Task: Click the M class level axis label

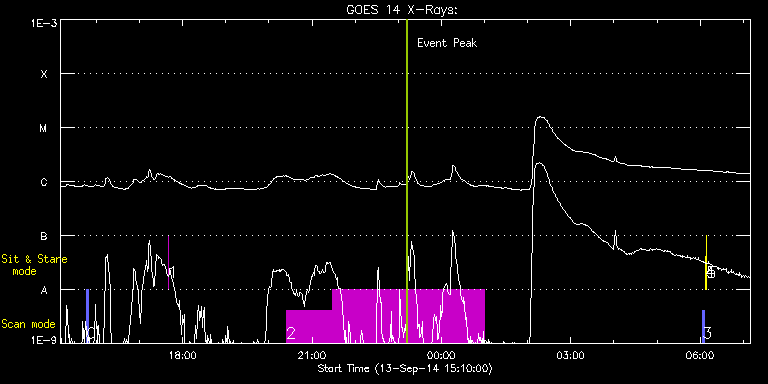Action: coord(44,128)
